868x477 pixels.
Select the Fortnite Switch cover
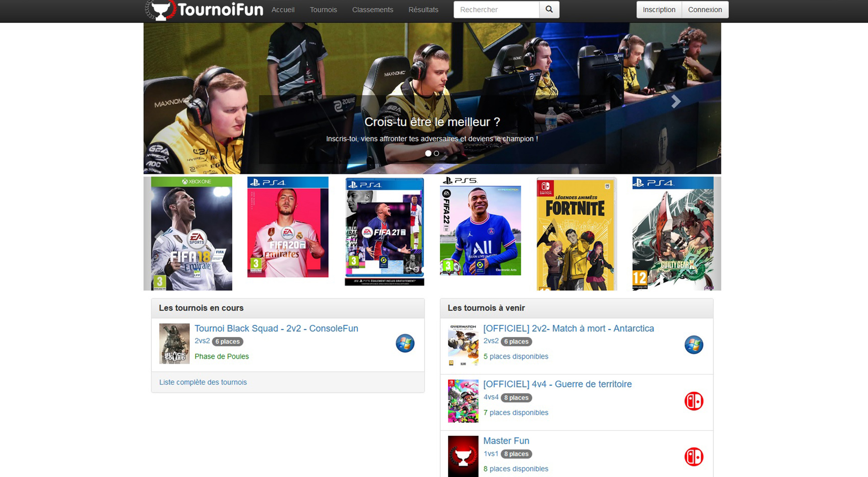pyautogui.click(x=577, y=234)
